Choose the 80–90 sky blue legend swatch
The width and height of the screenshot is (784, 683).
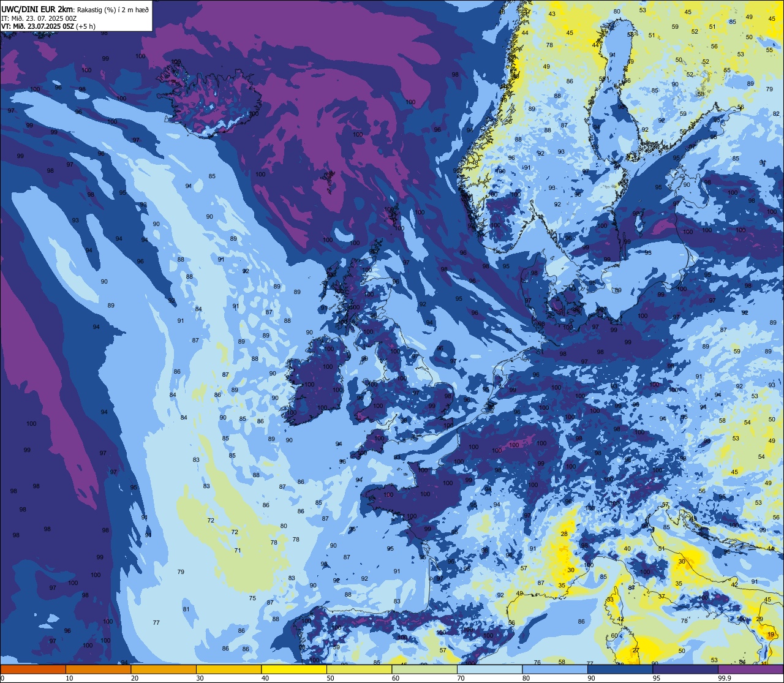pos(555,670)
